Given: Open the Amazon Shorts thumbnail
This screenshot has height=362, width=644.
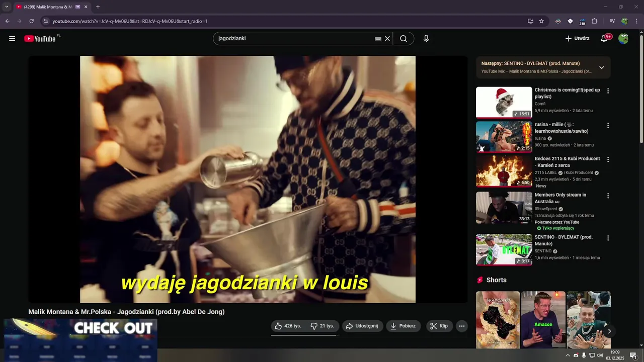Looking at the screenshot, I should pyautogui.click(x=543, y=320).
